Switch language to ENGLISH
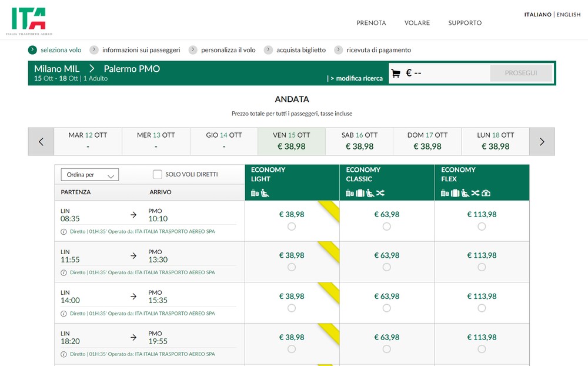This screenshot has height=366, width=588. [x=568, y=15]
